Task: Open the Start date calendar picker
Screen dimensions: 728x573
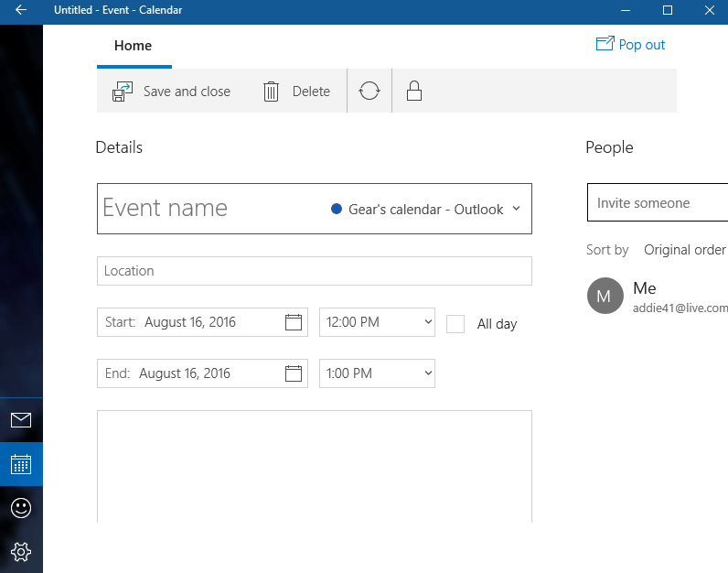Action: 294,322
